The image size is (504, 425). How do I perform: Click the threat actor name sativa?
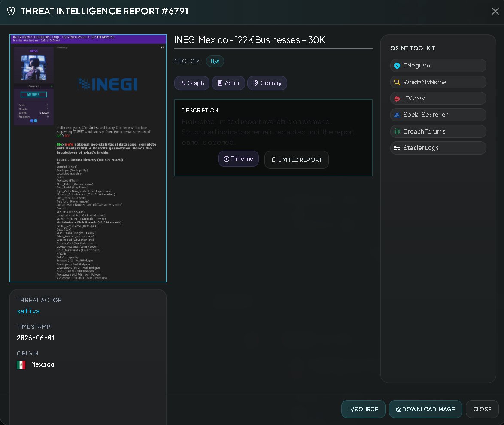(x=28, y=311)
